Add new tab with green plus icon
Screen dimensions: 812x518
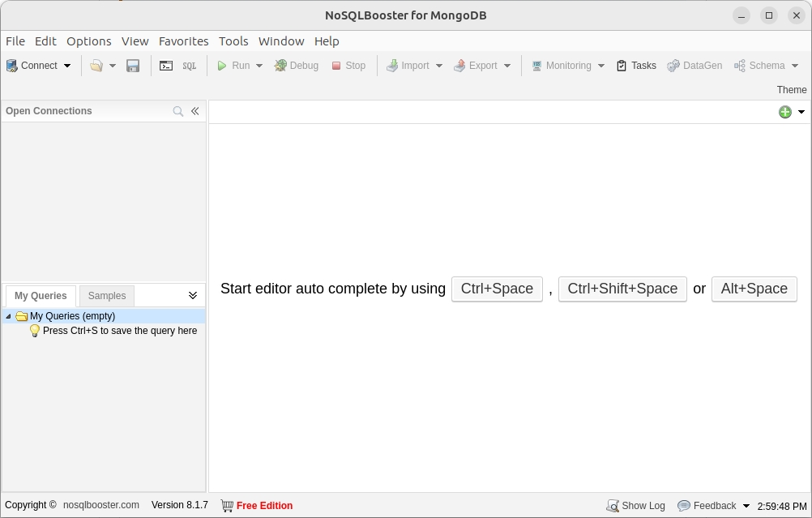(784, 112)
